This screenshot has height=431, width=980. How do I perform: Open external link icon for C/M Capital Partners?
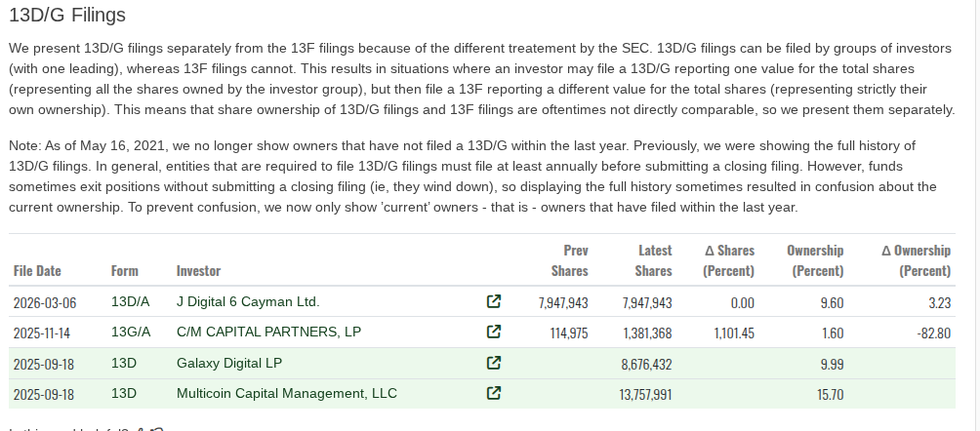coord(494,333)
